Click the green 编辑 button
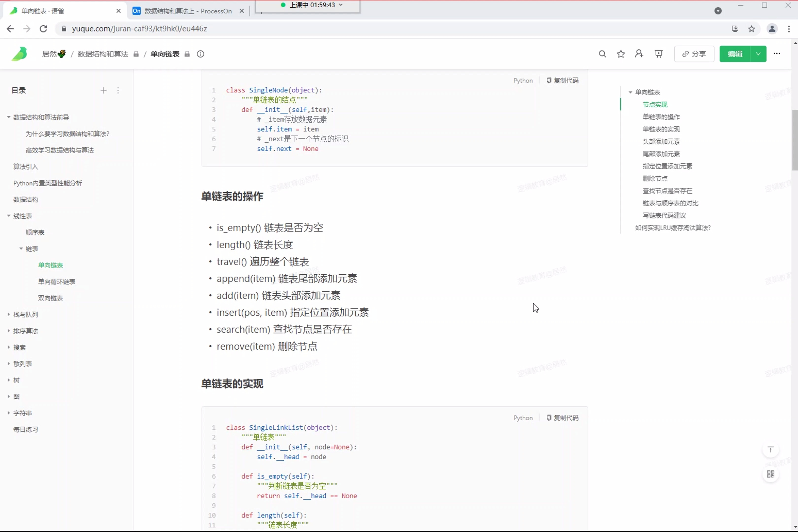Image resolution: width=798 pixels, height=532 pixels. pyautogui.click(x=734, y=54)
